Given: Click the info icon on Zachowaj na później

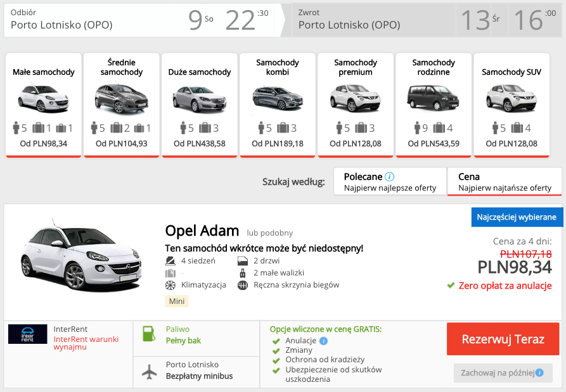Looking at the screenshot, I should 539,372.
